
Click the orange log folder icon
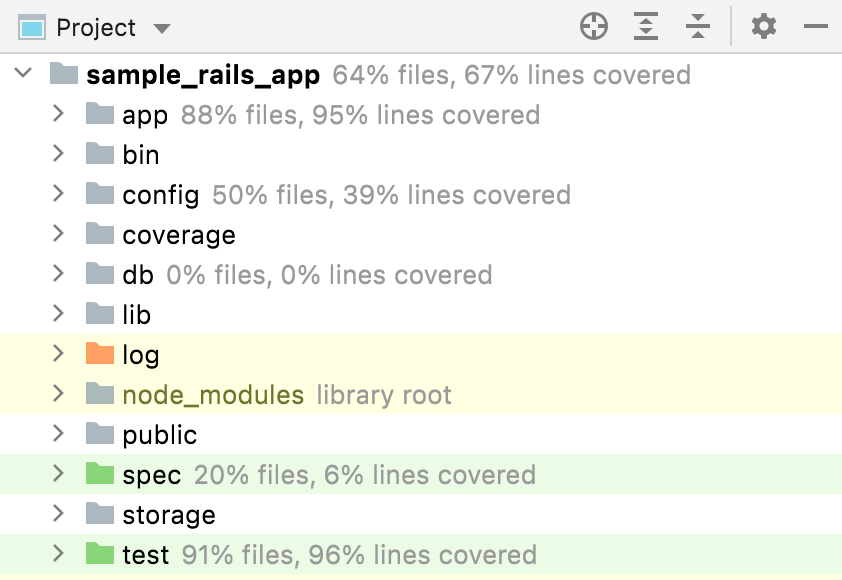(x=100, y=354)
